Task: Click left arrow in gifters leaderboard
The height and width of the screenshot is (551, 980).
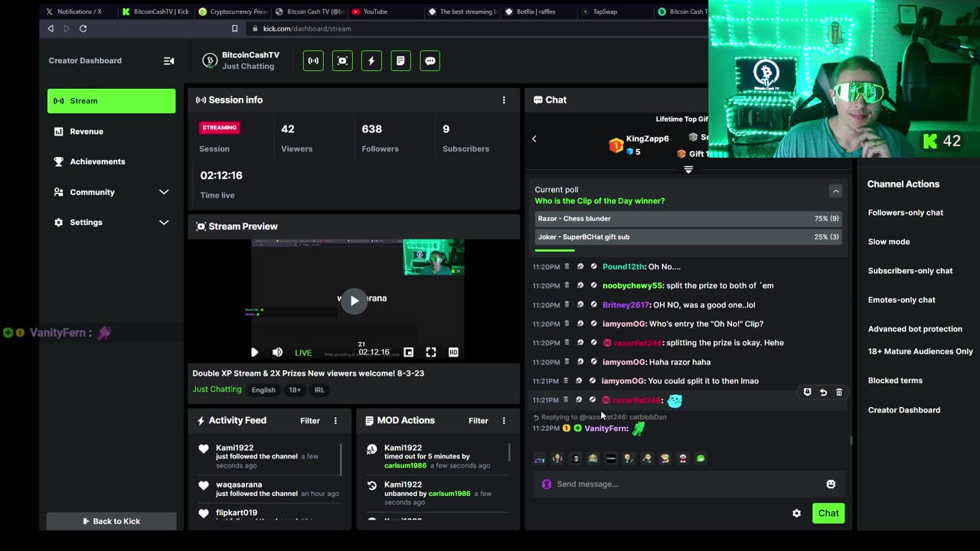Action: point(534,139)
